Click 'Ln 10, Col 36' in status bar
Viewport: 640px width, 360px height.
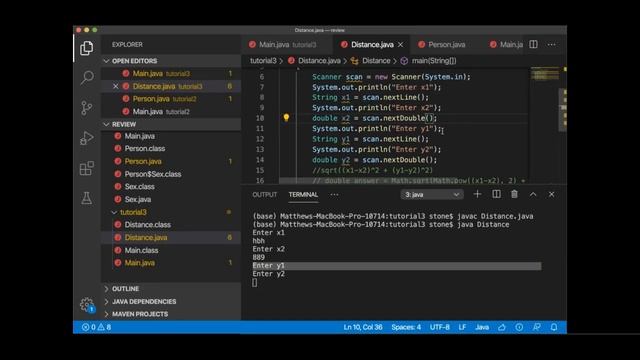click(363, 327)
